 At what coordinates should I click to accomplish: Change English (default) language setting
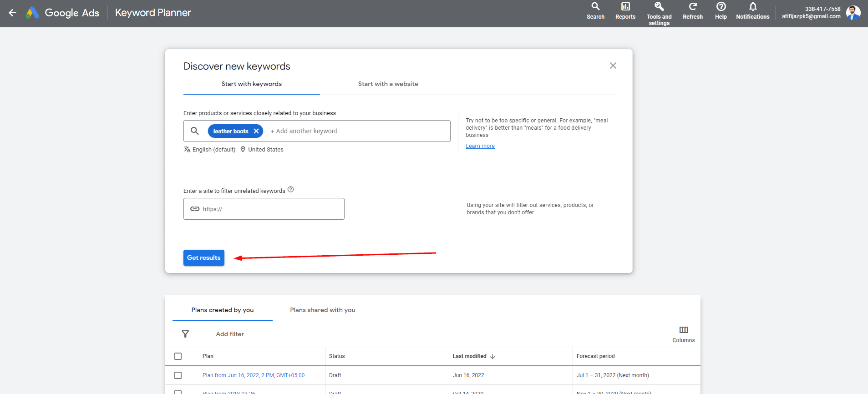(213, 150)
